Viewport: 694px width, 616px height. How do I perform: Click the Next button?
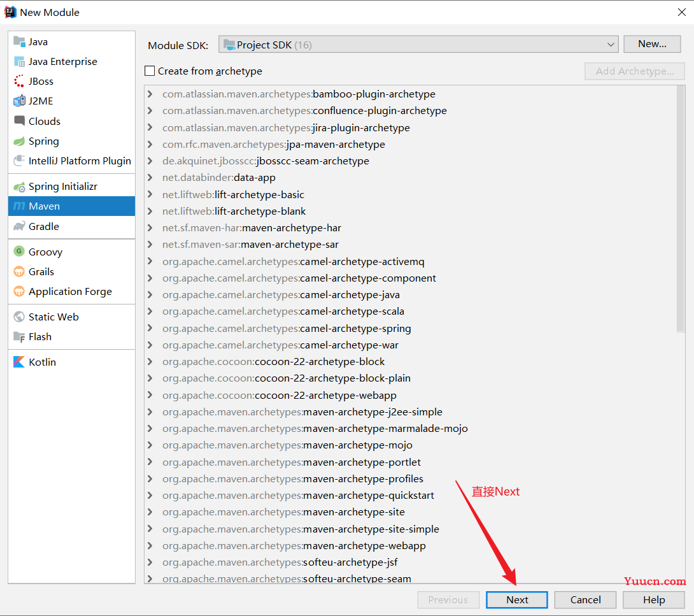click(x=517, y=599)
